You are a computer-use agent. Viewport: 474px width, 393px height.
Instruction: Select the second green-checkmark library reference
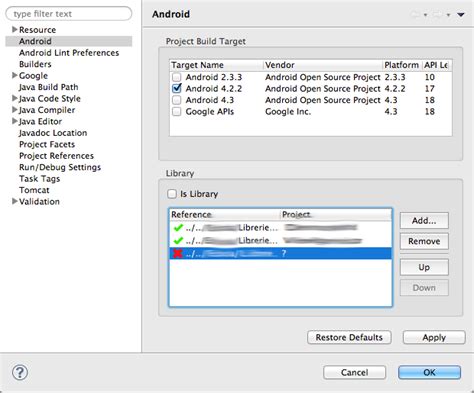pos(280,240)
